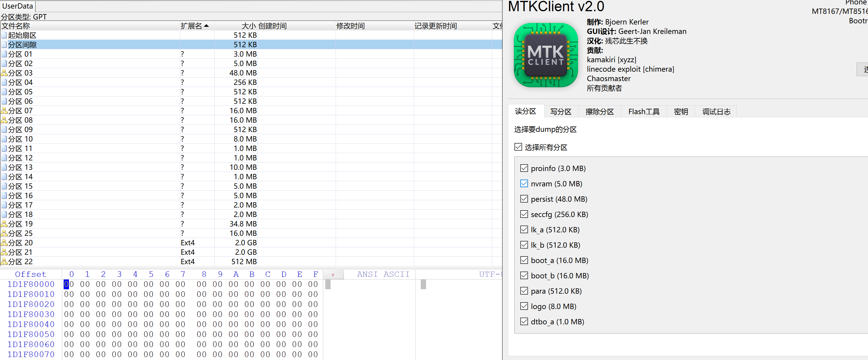
Task: Open the 密钥 tab
Action: pyautogui.click(x=681, y=111)
